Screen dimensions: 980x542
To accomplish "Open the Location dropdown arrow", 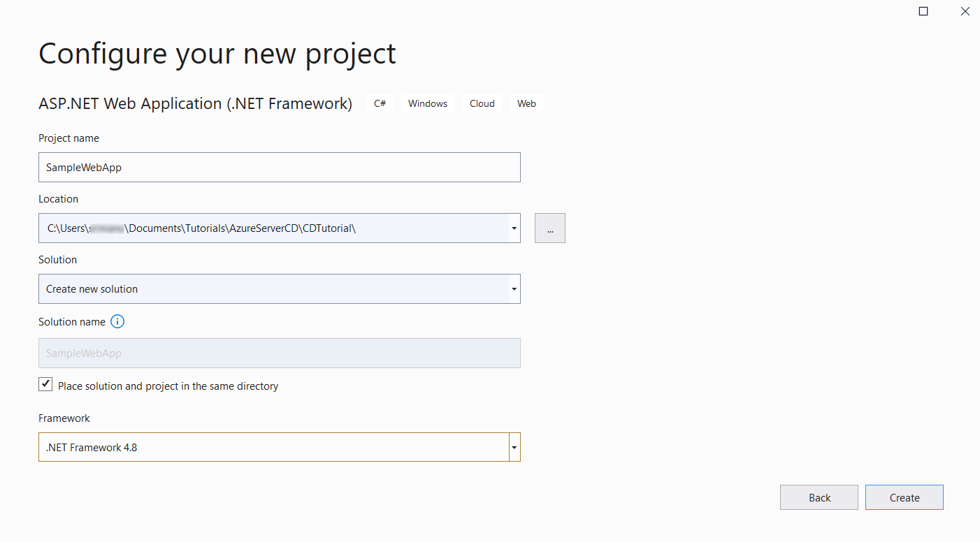I will [514, 228].
